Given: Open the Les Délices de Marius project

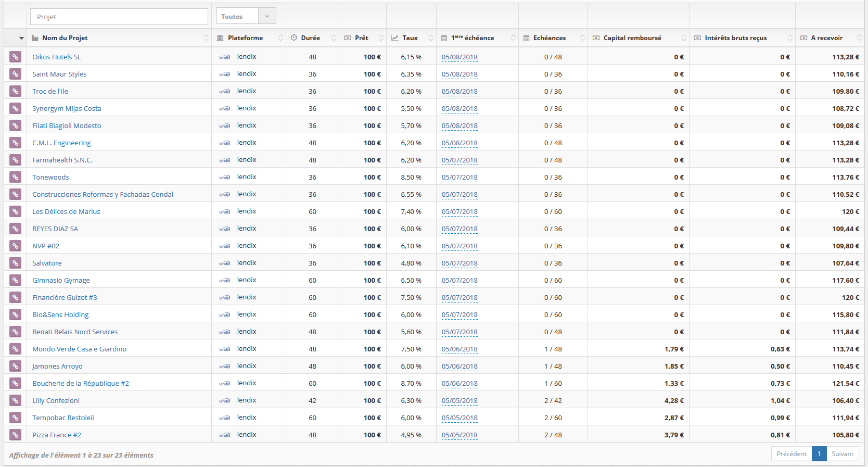Looking at the screenshot, I should pos(66,211).
